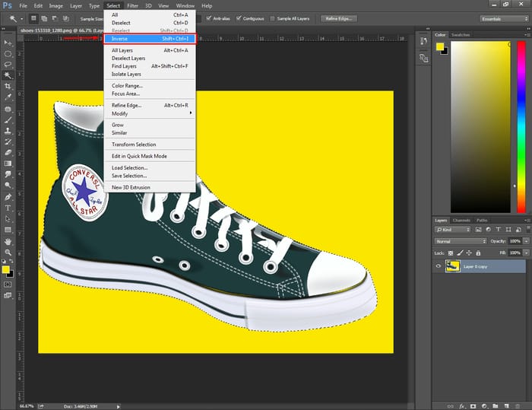Image resolution: width=532 pixels, height=410 pixels.
Task: Select the History Brush tool
Action: pos(8,141)
